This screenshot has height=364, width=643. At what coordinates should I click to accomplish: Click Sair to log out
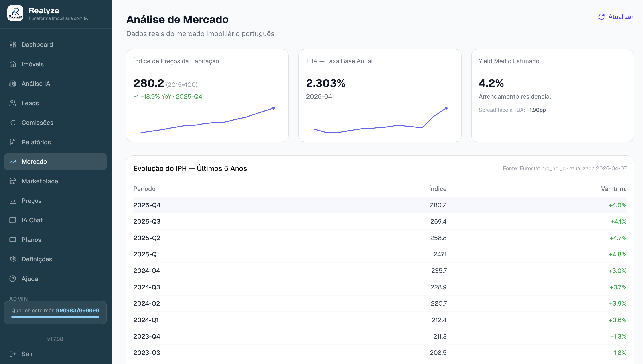point(55,354)
